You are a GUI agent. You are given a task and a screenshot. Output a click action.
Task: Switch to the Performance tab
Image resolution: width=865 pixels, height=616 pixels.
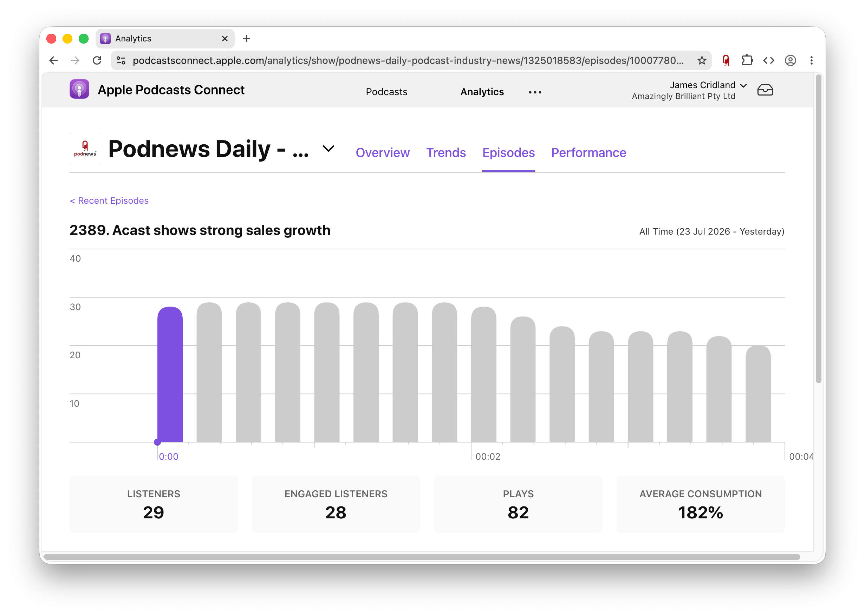[588, 152]
